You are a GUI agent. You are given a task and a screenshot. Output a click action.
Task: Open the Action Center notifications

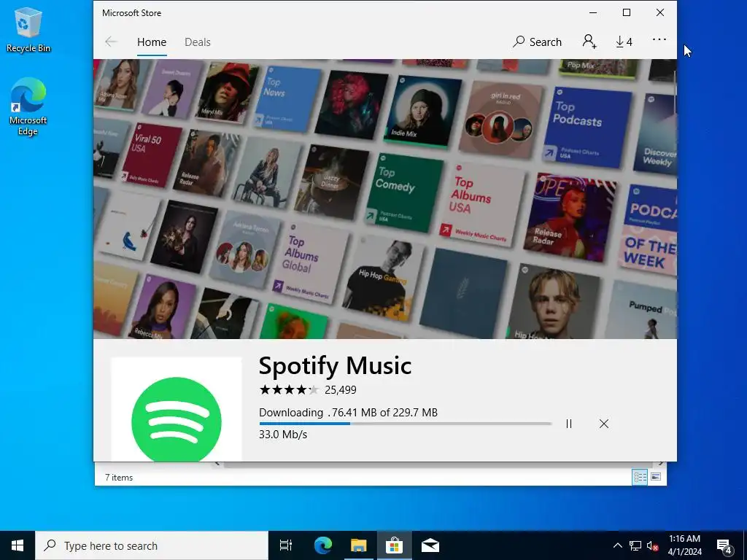(x=724, y=546)
